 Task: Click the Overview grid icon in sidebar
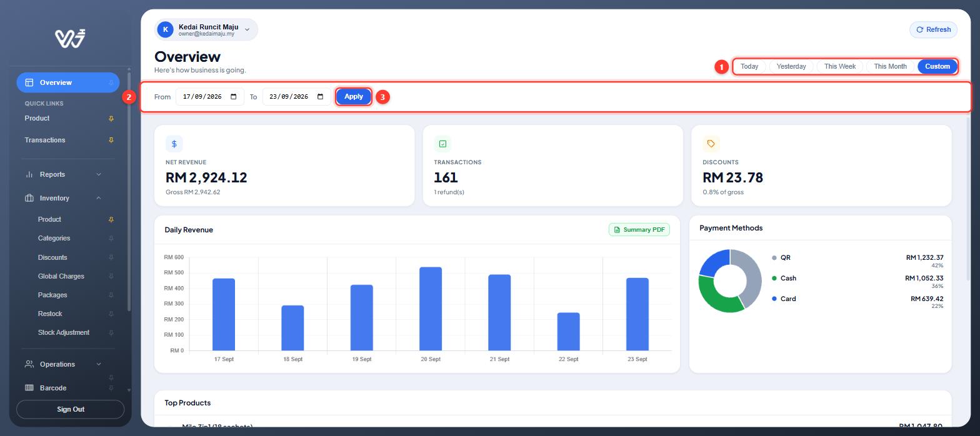(x=29, y=82)
